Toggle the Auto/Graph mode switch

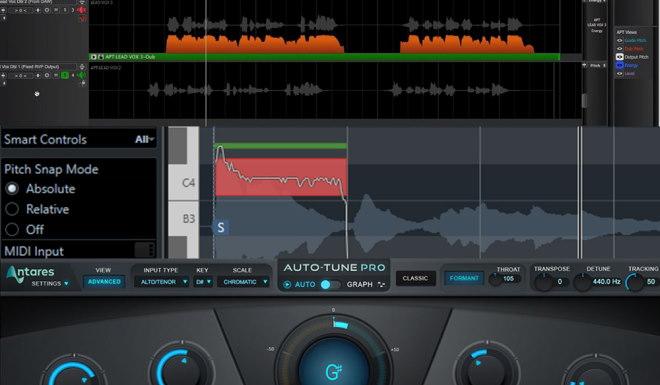330,284
